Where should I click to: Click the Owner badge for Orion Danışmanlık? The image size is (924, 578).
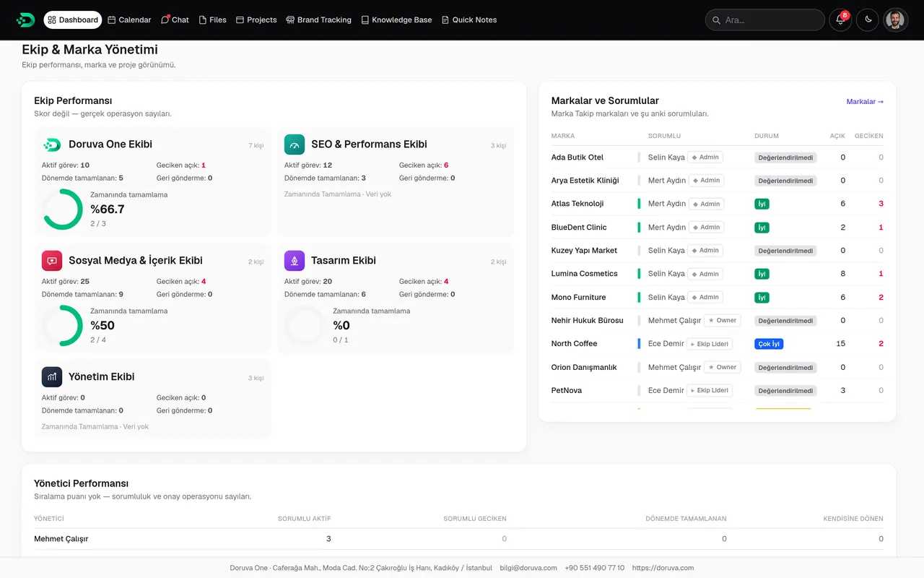coord(722,367)
